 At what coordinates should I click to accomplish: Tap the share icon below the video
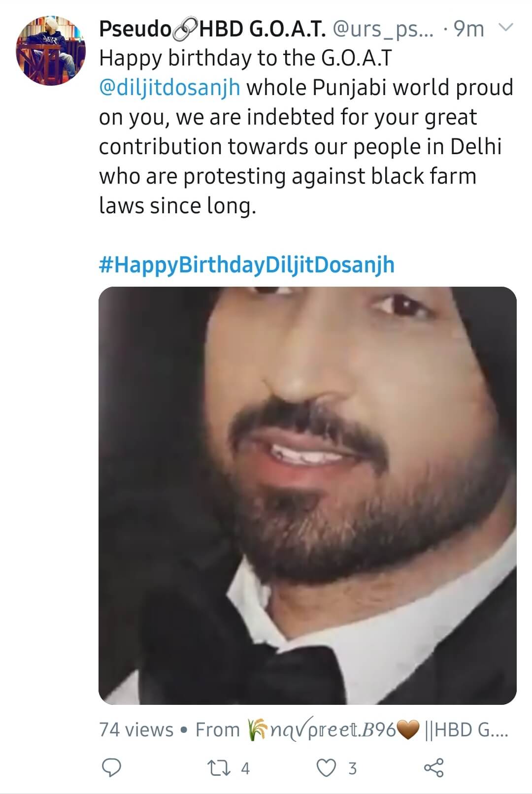pyautogui.click(x=433, y=767)
